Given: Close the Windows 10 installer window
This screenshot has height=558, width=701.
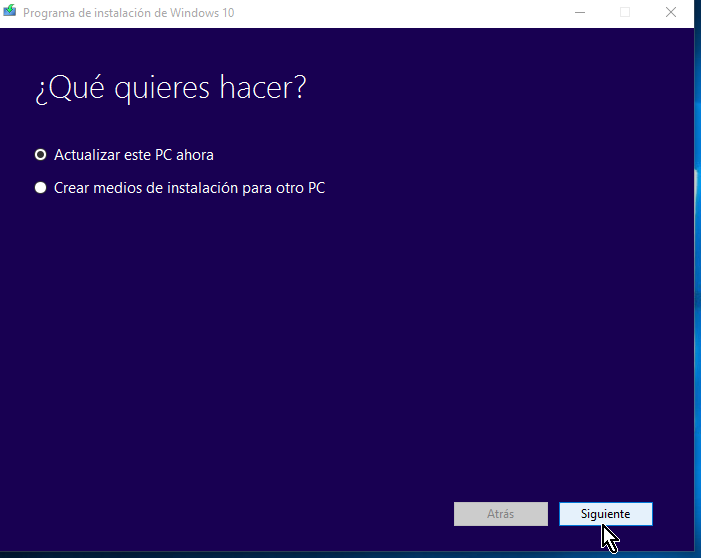Looking at the screenshot, I should tap(671, 13).
